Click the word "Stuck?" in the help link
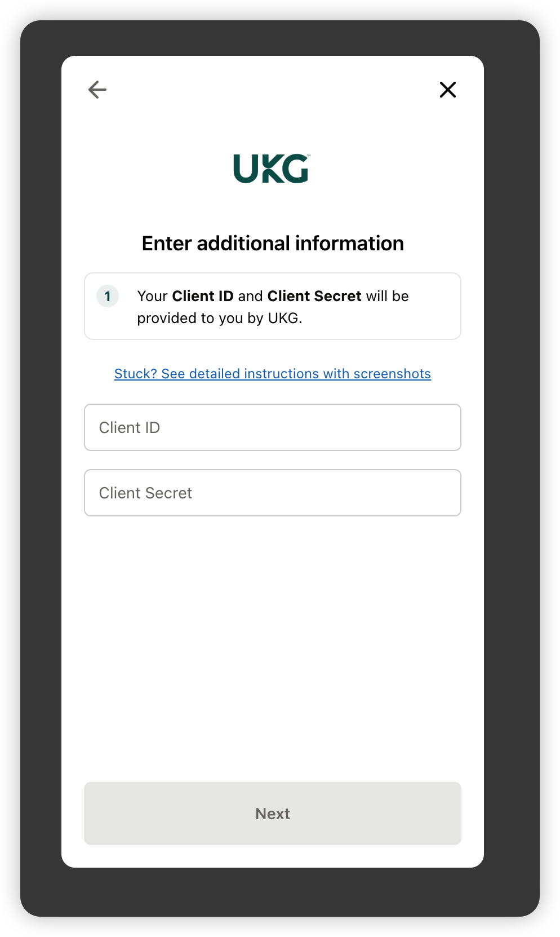 (x=135, y=374)
